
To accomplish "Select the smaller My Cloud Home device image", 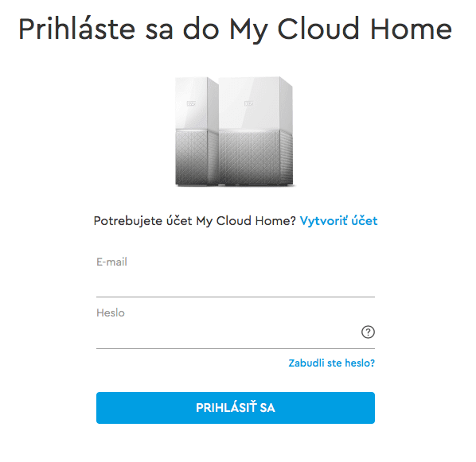I will point(197,131).
